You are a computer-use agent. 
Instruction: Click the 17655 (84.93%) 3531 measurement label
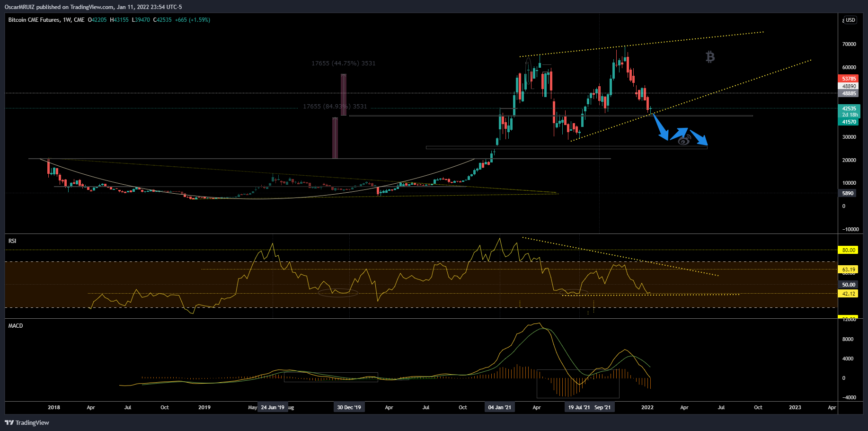click(335, 107)
